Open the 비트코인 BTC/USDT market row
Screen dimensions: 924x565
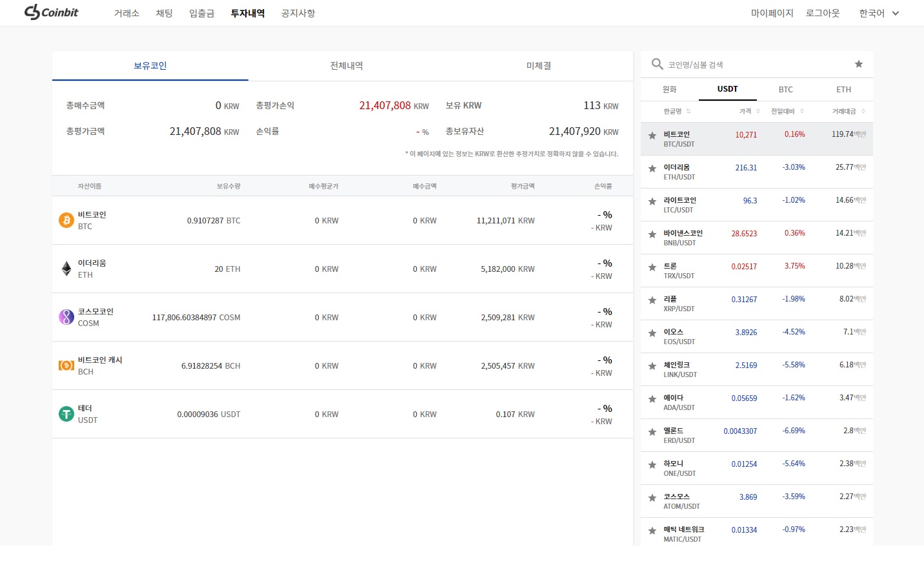pos(757,139)
